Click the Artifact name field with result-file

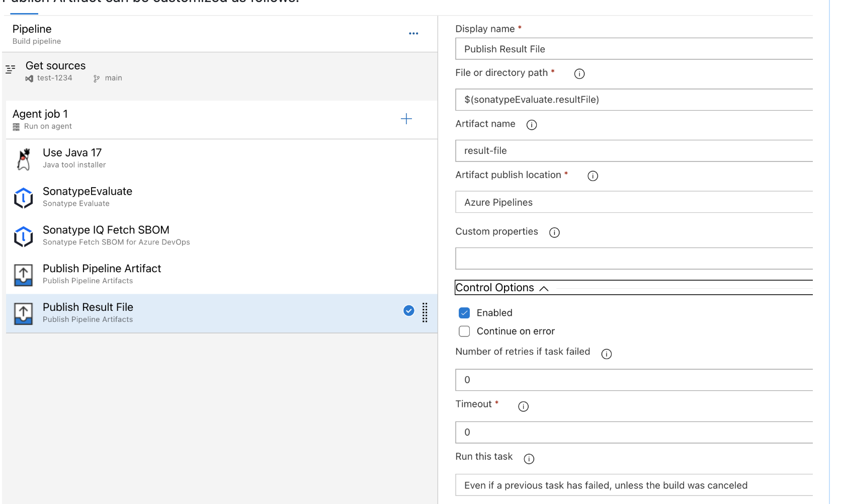634,151
